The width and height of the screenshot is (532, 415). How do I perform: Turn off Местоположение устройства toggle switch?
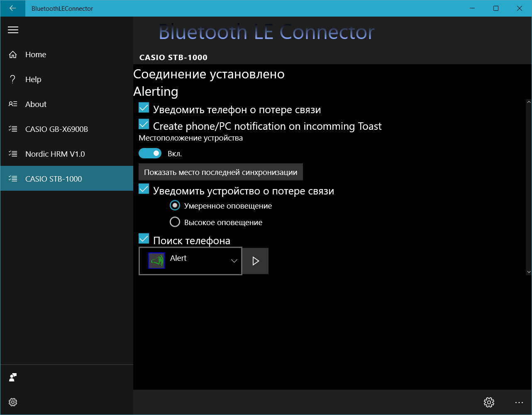tap(150, 153)
